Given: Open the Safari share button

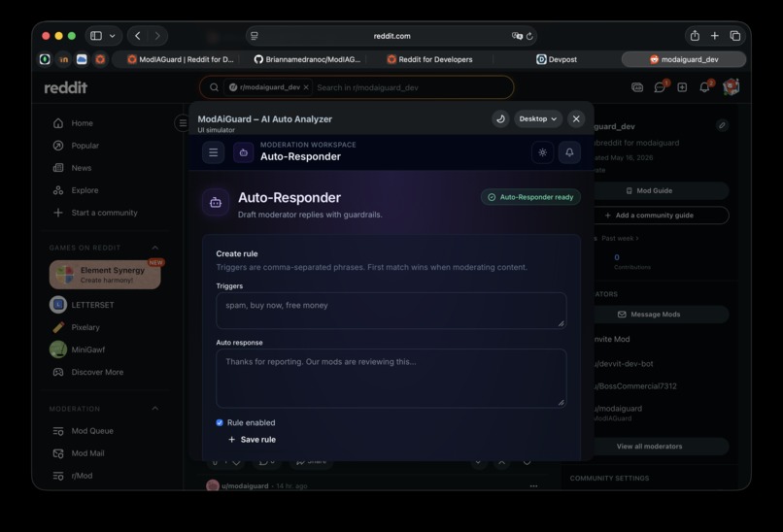Looking at the screenshot, I should coord(695,35).
